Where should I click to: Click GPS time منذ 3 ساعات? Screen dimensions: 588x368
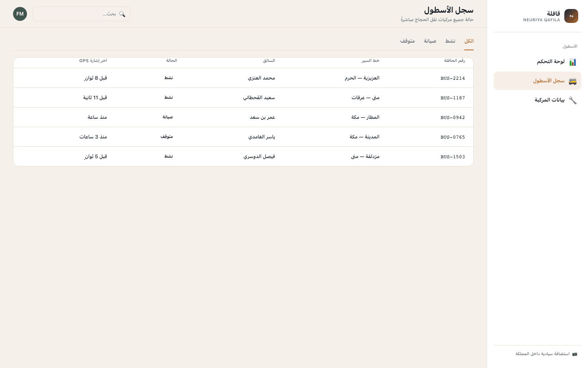93,137
